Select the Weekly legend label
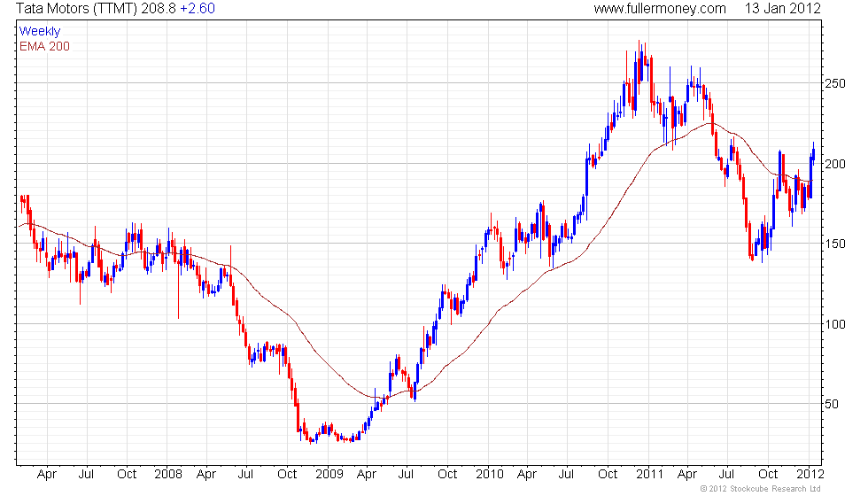The height and width of the screenshot is (496, 868). (x=39, y=32)
